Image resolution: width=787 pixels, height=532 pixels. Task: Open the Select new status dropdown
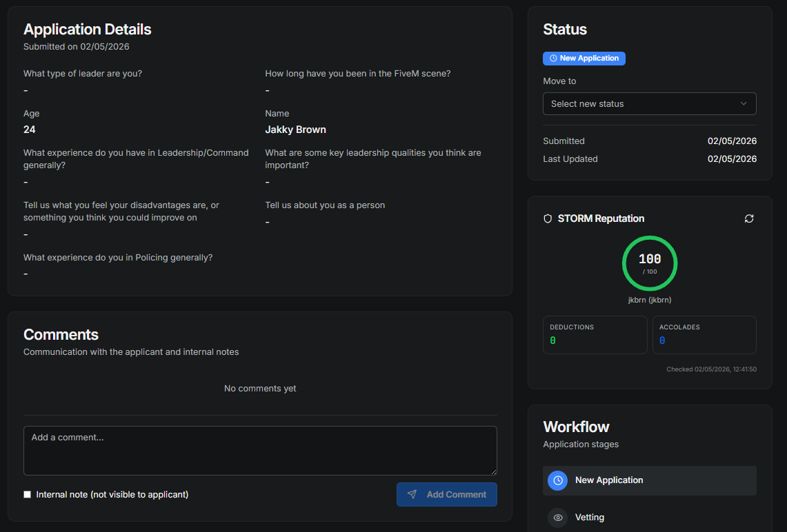click(x=650, y=104)
